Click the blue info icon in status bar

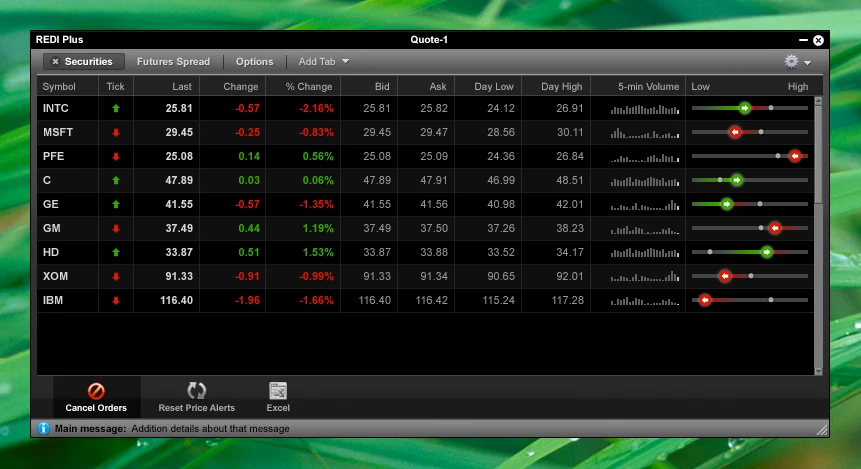[x=43, y=428]
